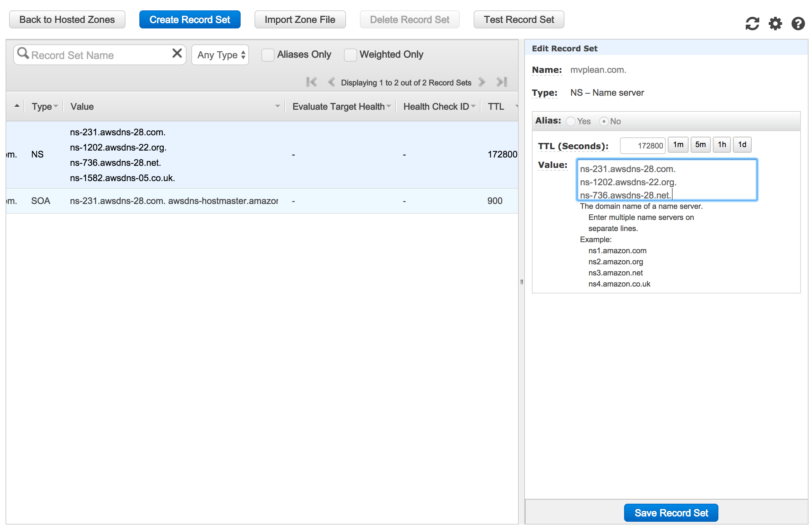812x528 pixels.
Task: Open the Any Type filter dropdown
Action: [220, 55]
